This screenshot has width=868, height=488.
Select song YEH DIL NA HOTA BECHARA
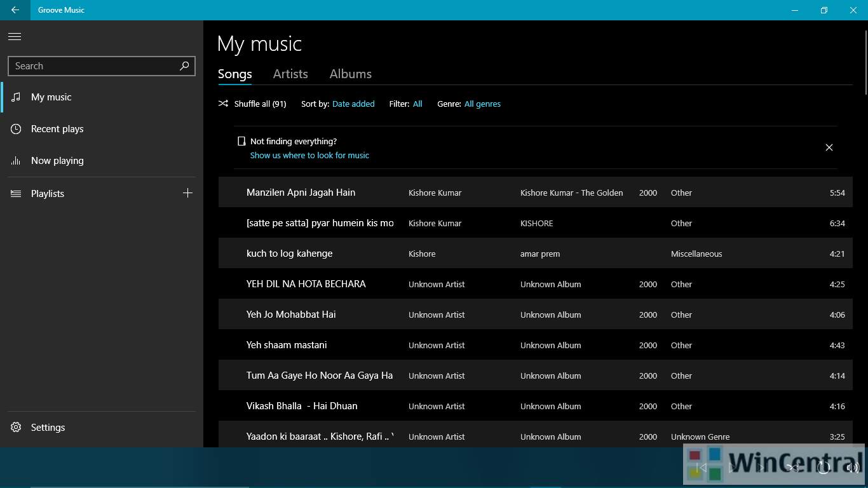306,284
